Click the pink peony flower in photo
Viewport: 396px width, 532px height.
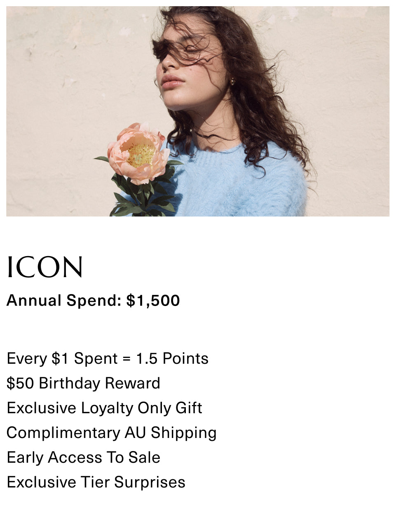tap(138, 153)
